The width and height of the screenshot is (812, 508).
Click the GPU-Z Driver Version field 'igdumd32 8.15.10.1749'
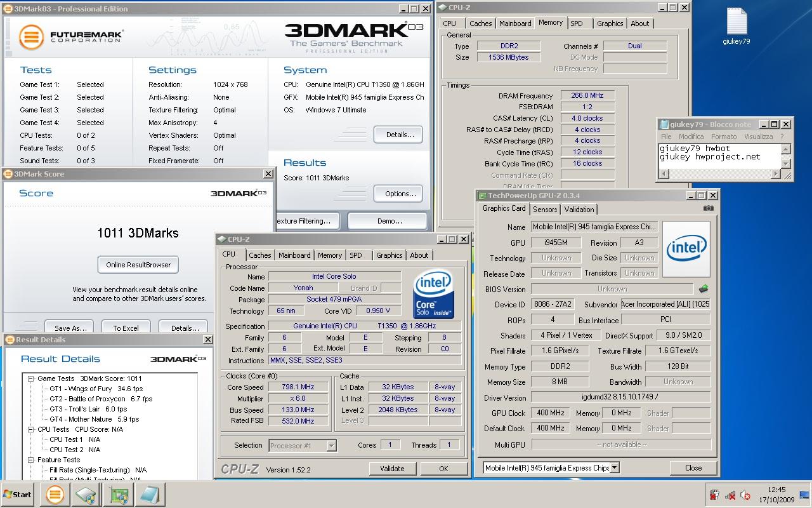tap(620, 398)
